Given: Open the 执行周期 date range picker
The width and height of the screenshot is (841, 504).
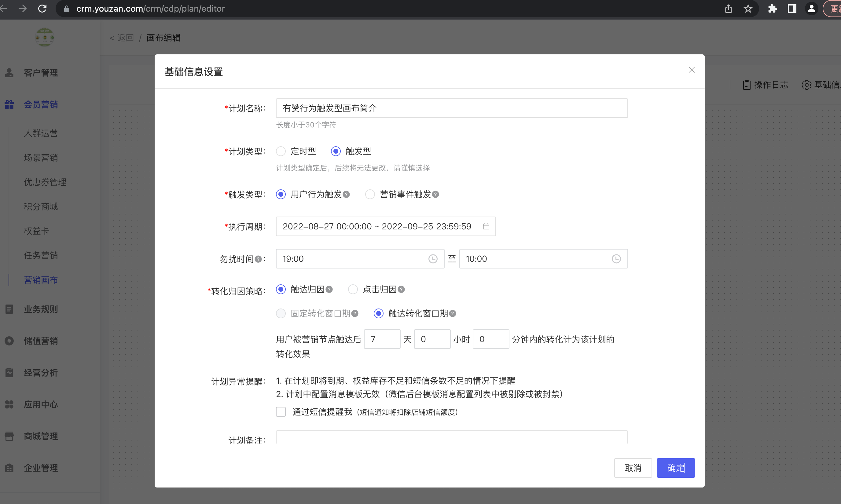Looking at the screenshot, I should click(x=386, y=226).
